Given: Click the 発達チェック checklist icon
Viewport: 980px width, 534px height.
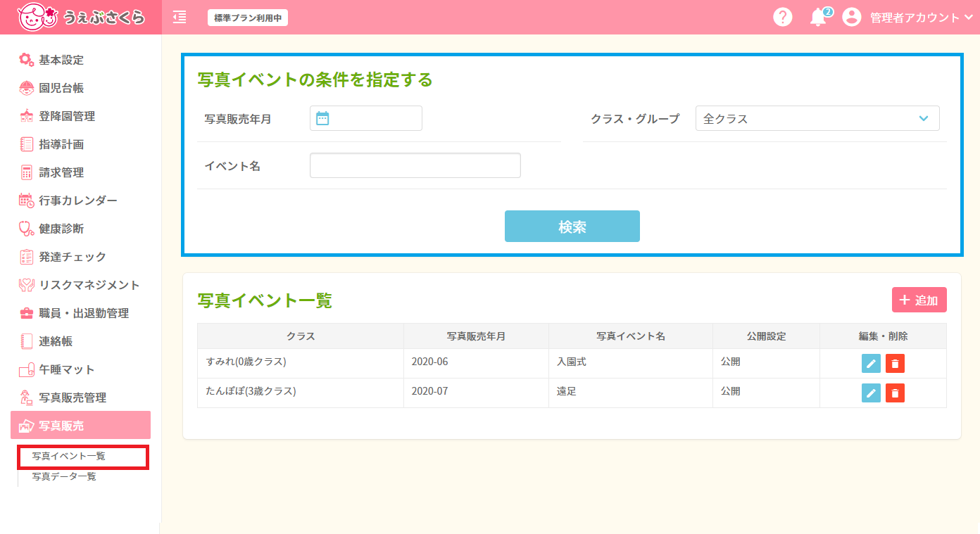Looking at the screenshot, I should click(26, 257).
